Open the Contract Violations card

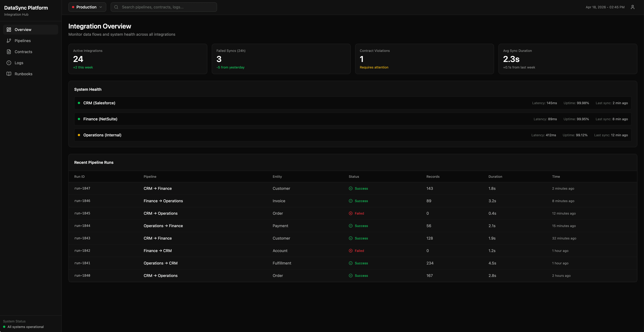pos(424,59)
